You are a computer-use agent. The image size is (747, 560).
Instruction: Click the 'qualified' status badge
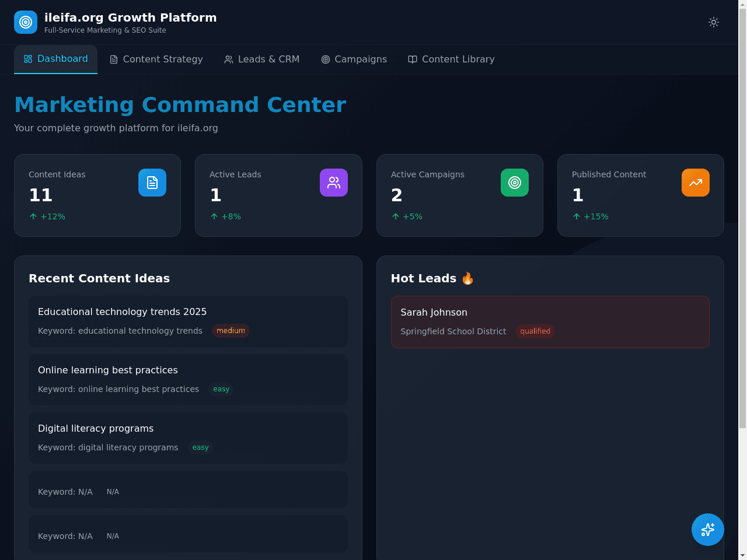tap(535, 331)
